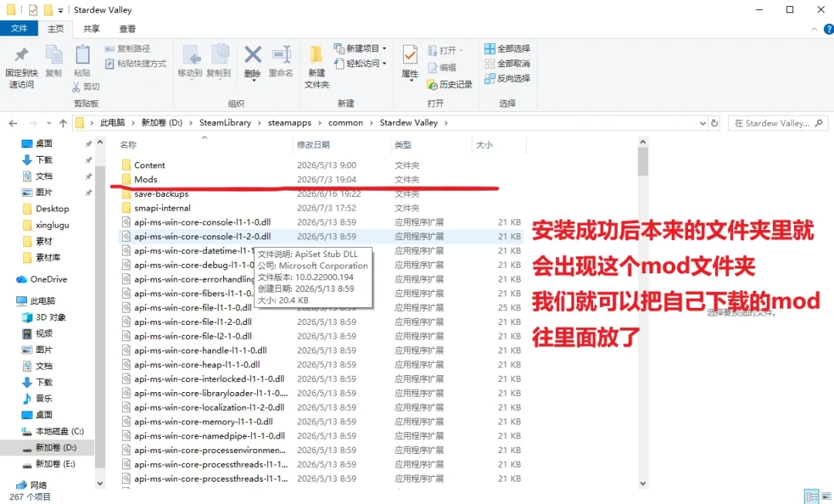Open the File (文件) menu tab
Screen dimensions: 834x504
coord(19,29)
